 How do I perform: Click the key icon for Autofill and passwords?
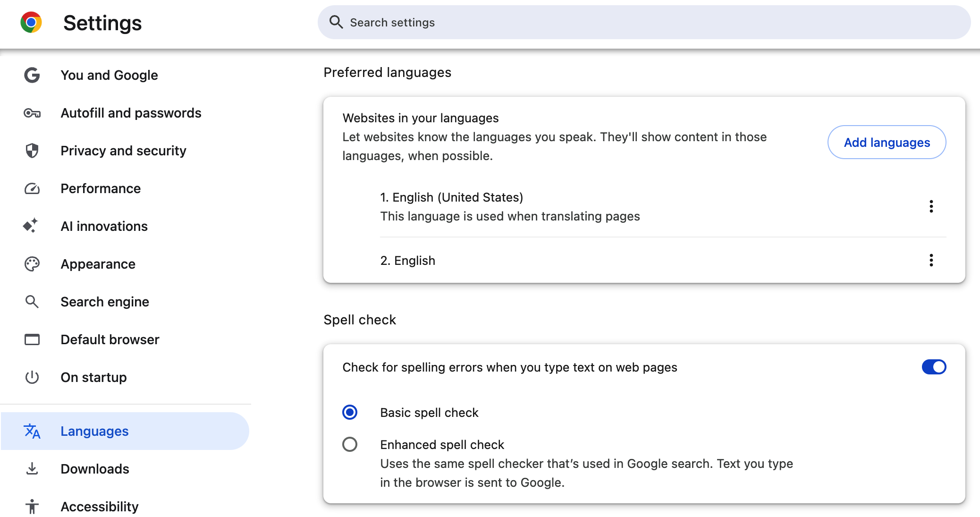pyautogui.click(x=32, y=113)
